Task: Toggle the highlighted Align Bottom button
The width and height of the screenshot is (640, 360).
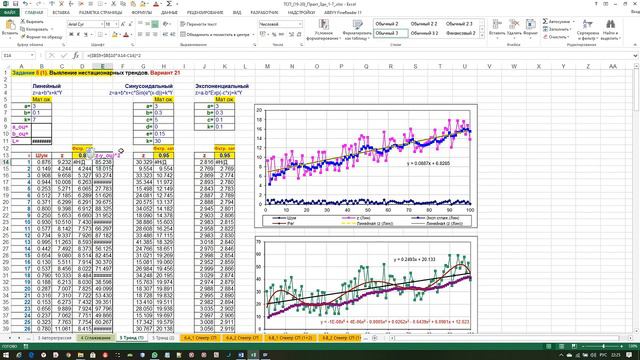Action: pyautogui.click(x=155, y=24)
